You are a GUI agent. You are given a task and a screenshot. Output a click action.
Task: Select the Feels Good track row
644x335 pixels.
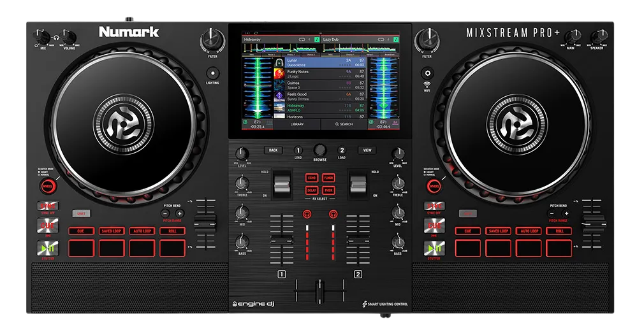click(320, 96)
